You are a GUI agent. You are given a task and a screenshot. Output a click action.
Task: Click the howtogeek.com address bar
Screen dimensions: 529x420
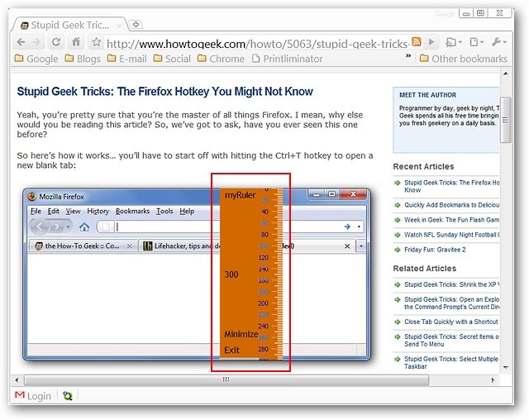(x=257, y=44)
